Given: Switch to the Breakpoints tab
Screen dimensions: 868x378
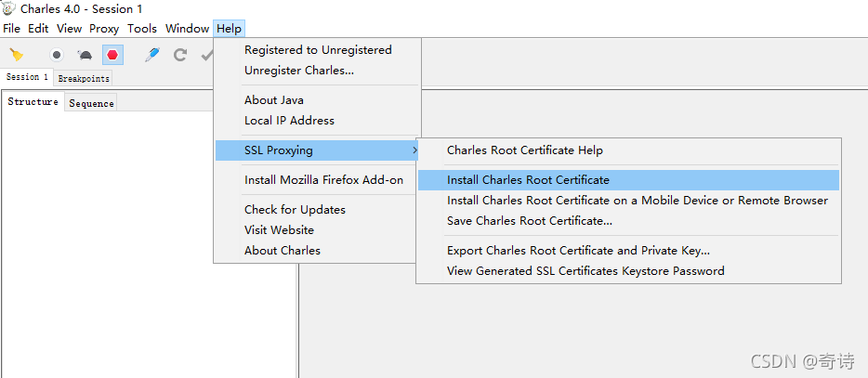Looking at the screenshot, I should coord(84,79).
